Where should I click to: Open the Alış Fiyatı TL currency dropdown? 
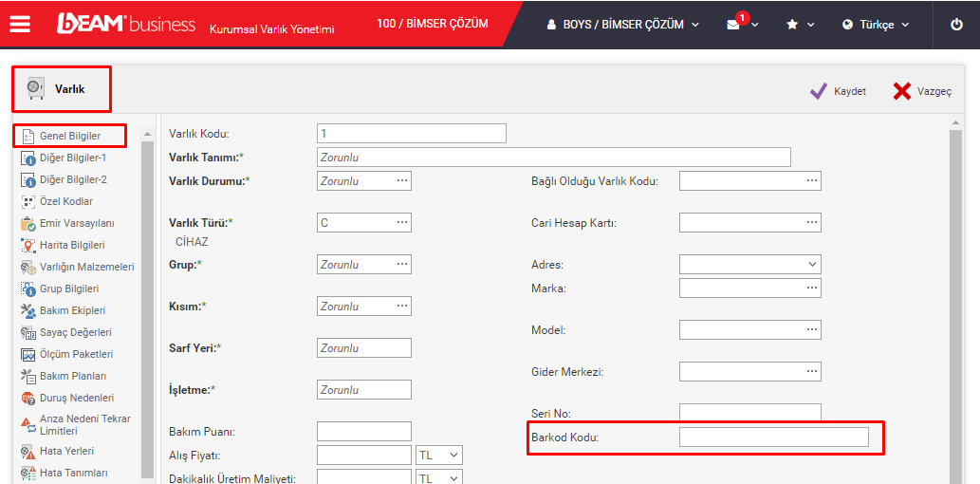pyautogui.click(x=439, y=456)
